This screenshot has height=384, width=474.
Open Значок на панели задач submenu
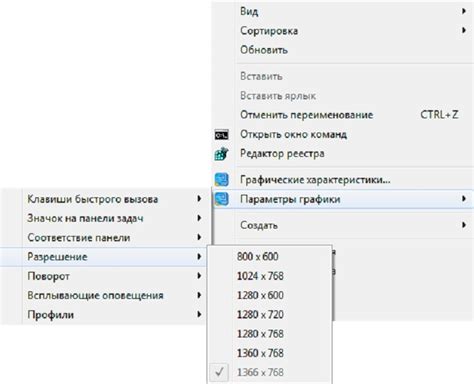[106, 218]
